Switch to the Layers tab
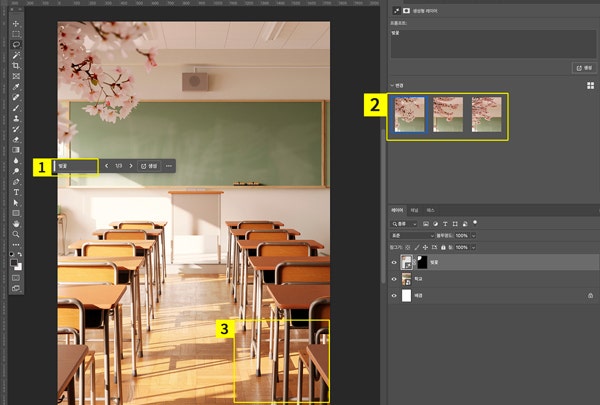Image resolution: width=600 pixels, height=405 pixels. pos(397,210)
